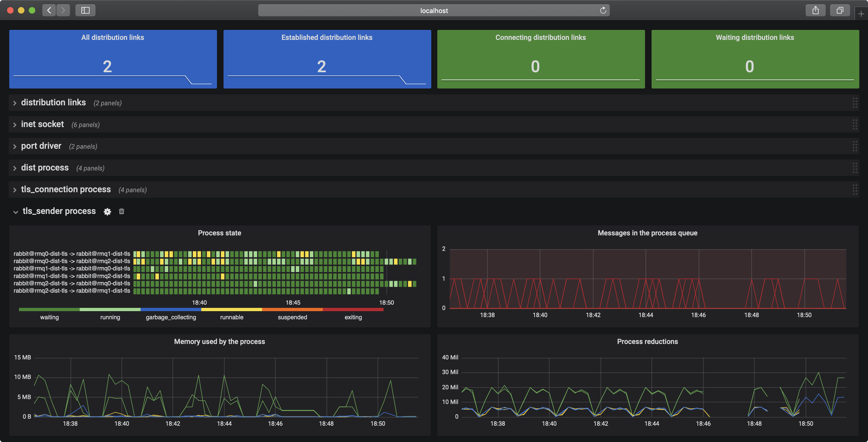The width and height of the screenshot is (868, 442).
Task: Expand the tls_connection process row
Action: click(x=66, y=190)
